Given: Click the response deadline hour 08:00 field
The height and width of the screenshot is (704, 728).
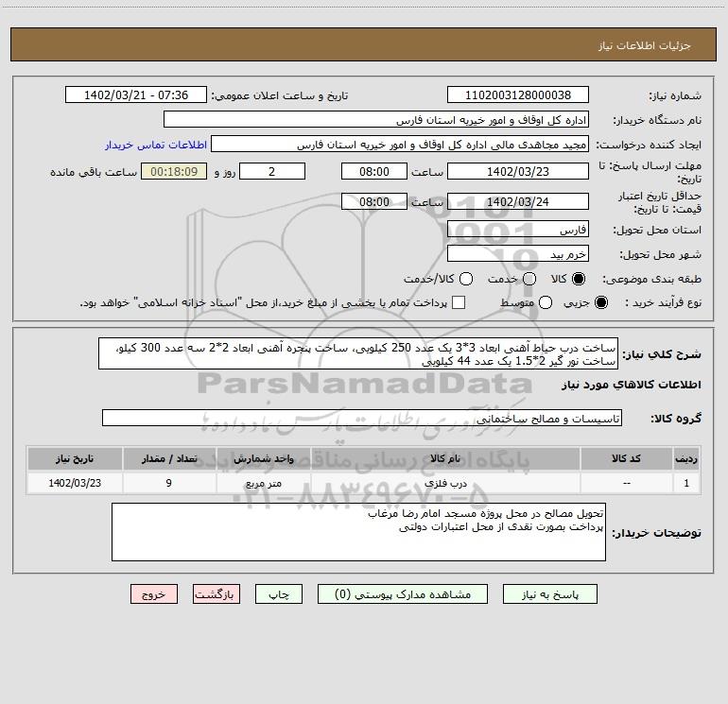Looking at the screenshot, I should (374, 171).
